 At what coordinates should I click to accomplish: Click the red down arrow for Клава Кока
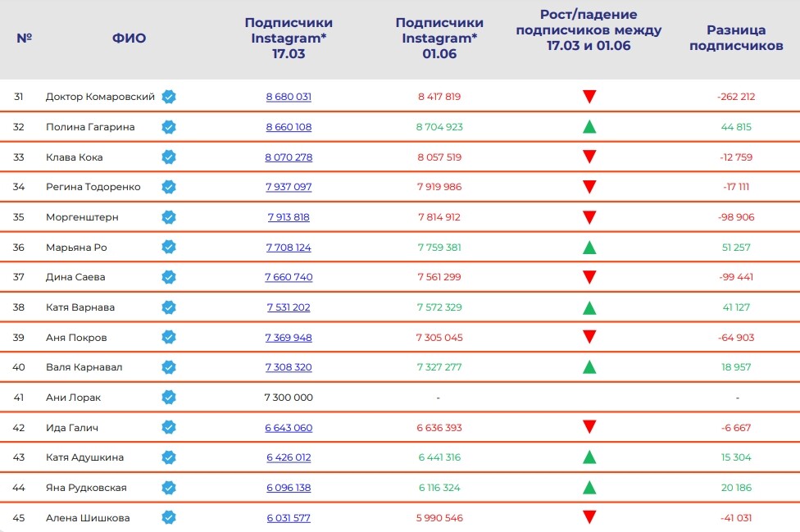[x=589, y=157]
